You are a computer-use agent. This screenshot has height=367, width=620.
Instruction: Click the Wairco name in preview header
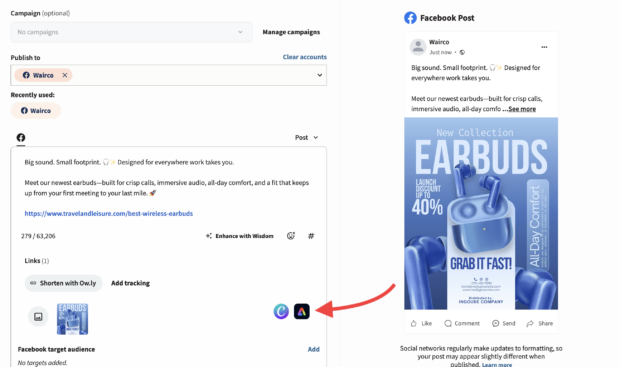(439, 42)
